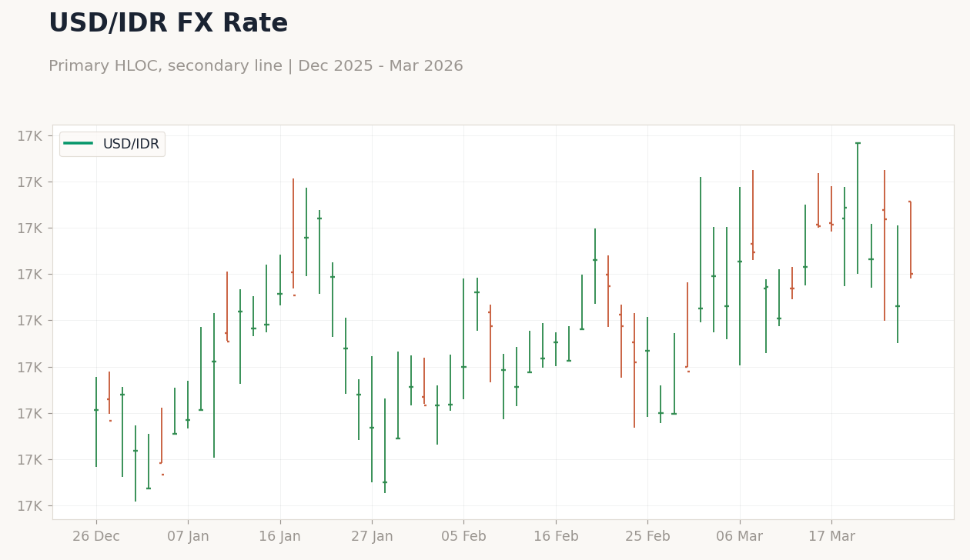Click the USD/IDR legend entry
This screenshot has width=970, height=560.
112,144
